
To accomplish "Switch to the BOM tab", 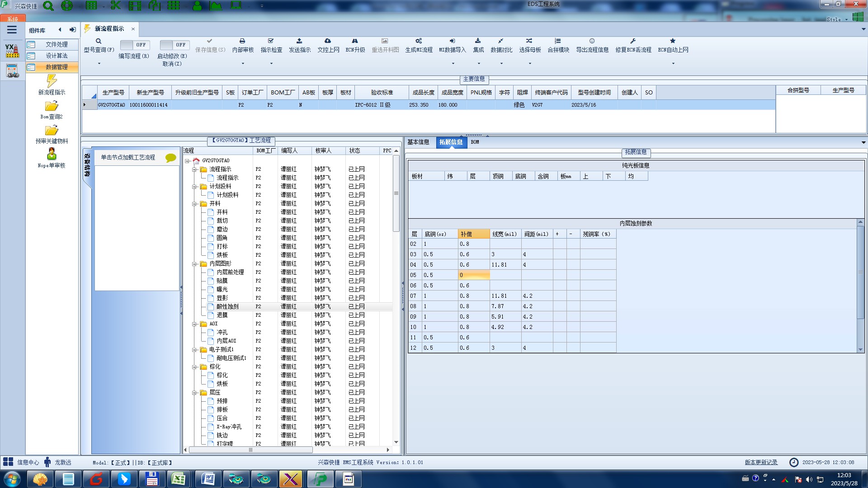I will click(x=475, y=142).
